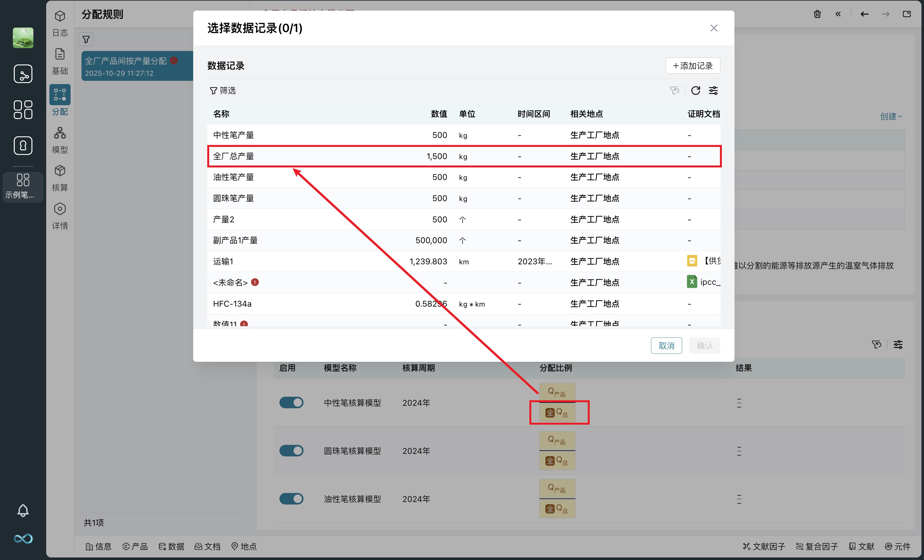Open the 筛选 filter in dialog
Screen dimensions: 924x560
pyautogui.click(x=223, y=90)
